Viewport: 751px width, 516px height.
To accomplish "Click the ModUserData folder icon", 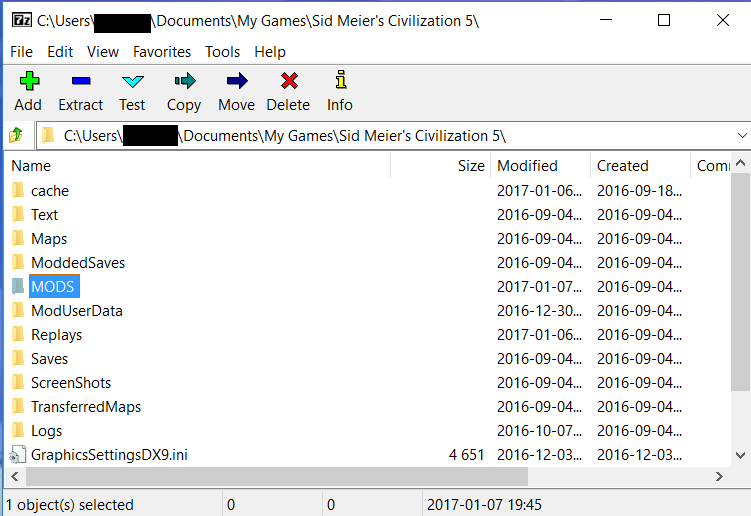I will pyautogui.click(x=18, y=310).
